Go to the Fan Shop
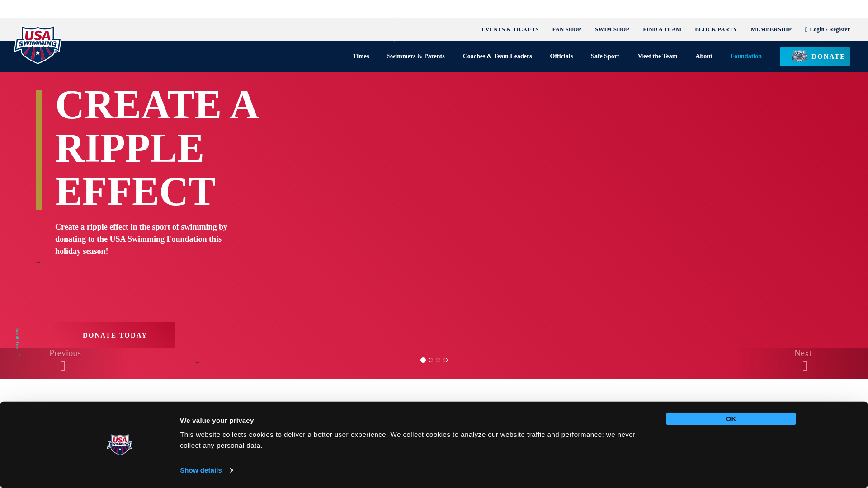The height and width of the screenshot is (488, 868). coord(566,29)
